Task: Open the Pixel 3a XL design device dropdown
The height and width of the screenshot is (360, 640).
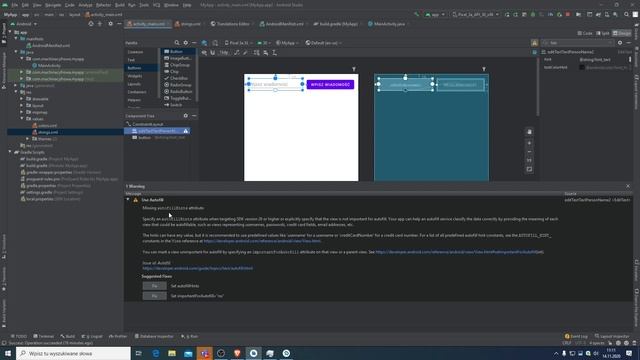Action: (x=239, y=43)
